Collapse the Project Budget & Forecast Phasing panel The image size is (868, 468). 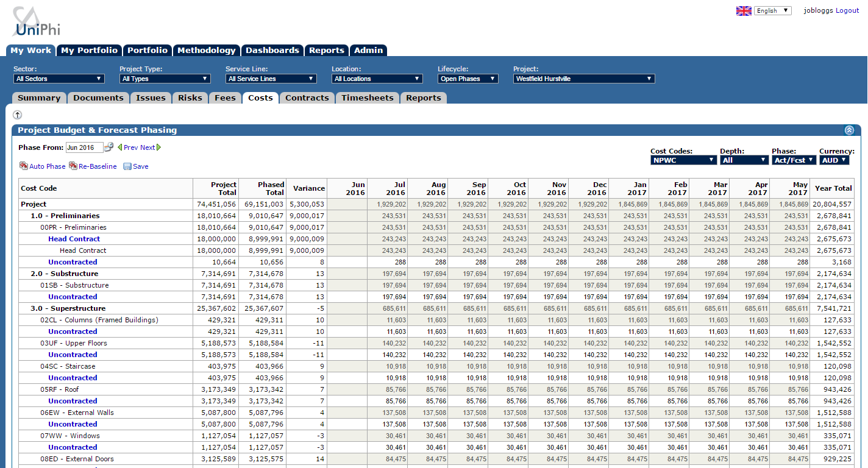[x=849, y=130]
